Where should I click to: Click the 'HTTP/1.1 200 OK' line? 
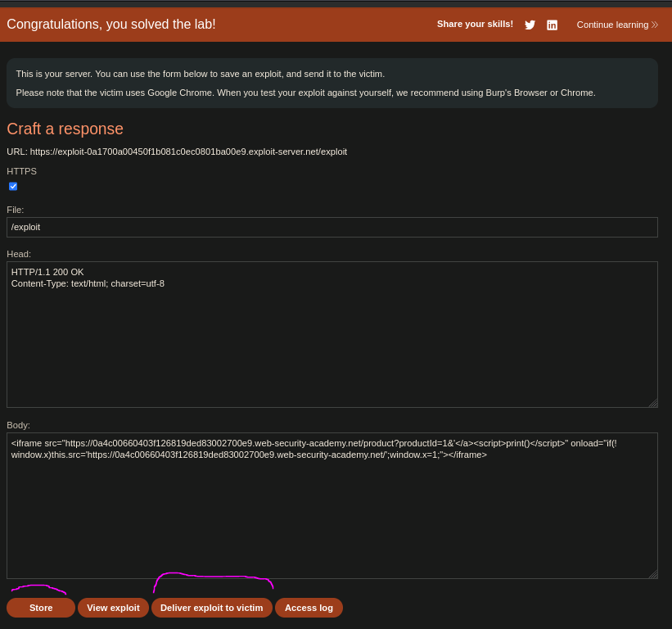pos(47,272)
